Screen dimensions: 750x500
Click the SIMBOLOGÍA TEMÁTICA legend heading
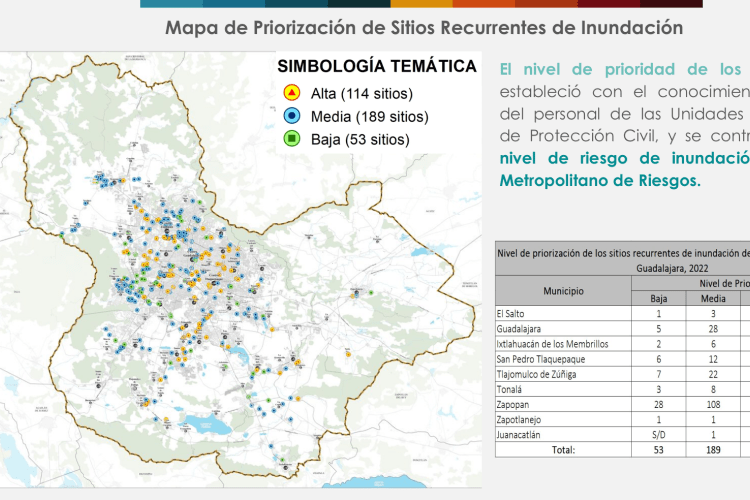376,66
